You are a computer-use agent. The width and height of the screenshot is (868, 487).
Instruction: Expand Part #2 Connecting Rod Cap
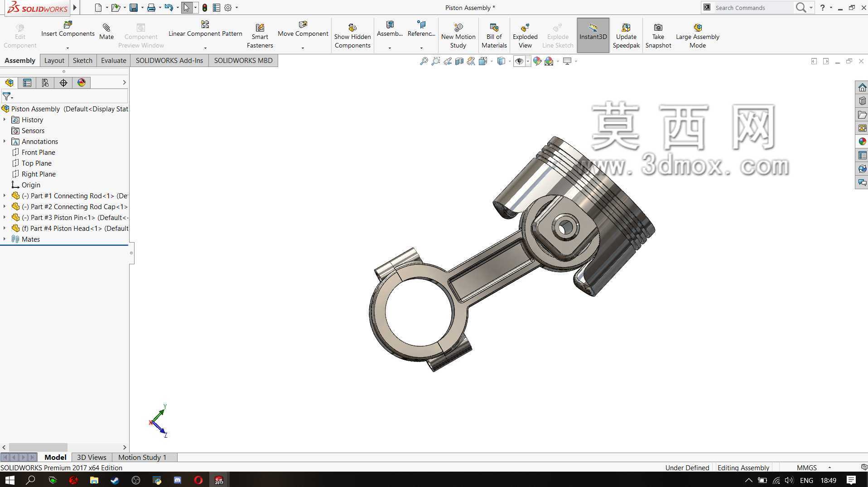tap(5, 206)
